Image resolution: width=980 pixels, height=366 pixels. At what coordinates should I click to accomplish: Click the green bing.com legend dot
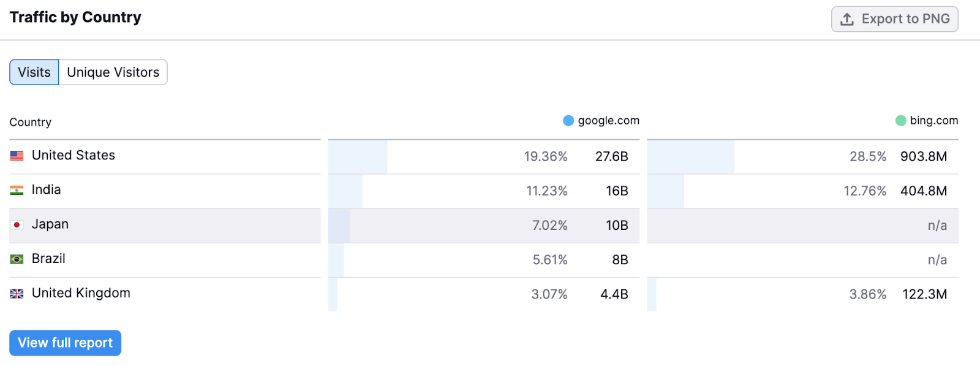(900, 120)
